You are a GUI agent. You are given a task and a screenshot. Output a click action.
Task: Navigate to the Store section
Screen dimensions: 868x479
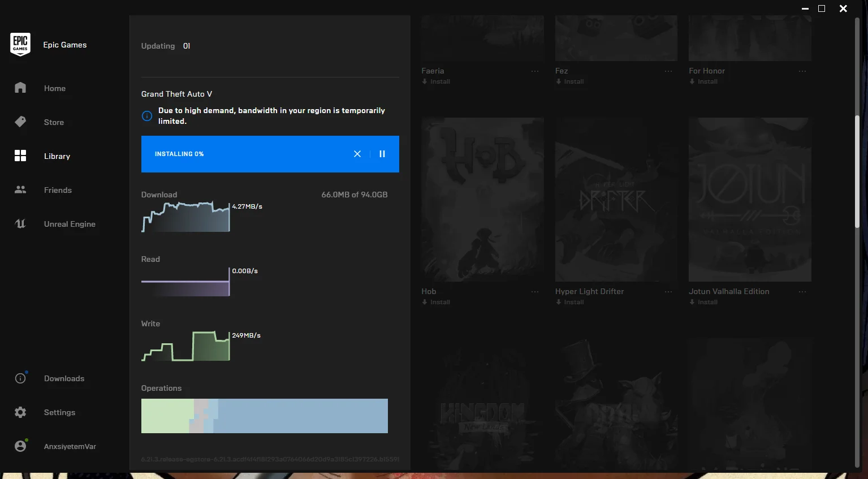point(54,122)
